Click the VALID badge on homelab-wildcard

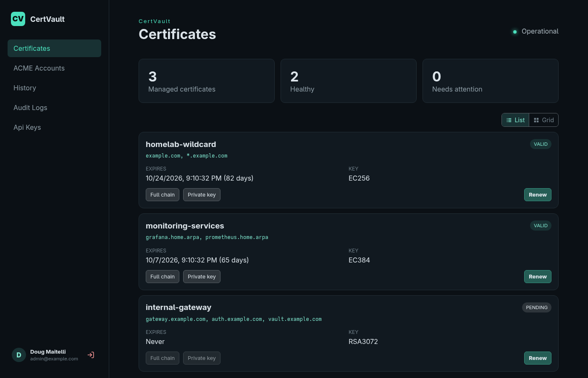(541, 144)
